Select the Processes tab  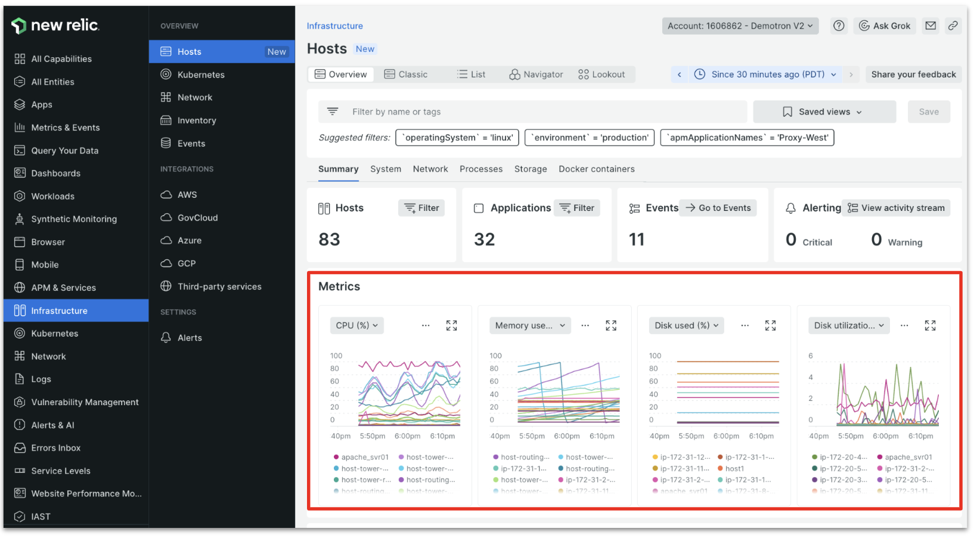pos(481,169)
